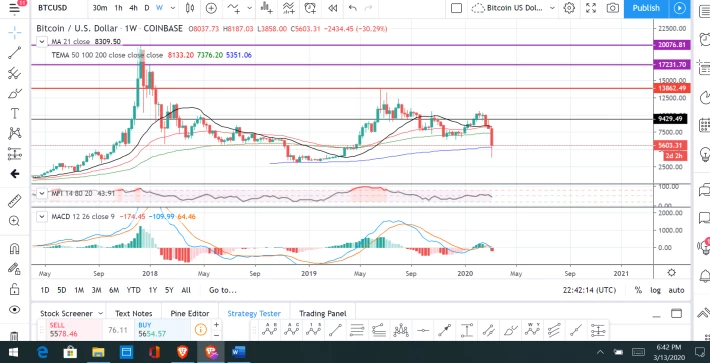This screenshot has width=710, height=363.
Task: Select the 1 5 Elliott wave tool
Action: 313,330
